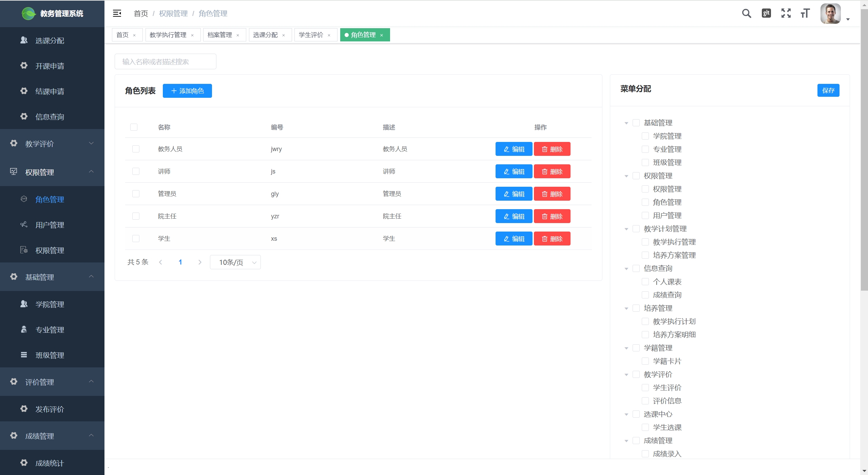Toggle fullscreen mode icon
Screen dimensions: 868x475
[786, 13]
